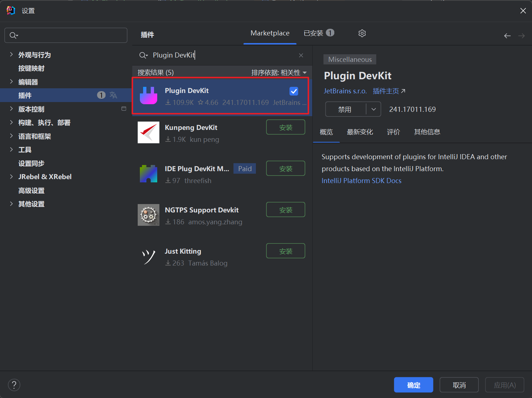Open help via the question mark icon
Viewport: 532px width, 398px height.
pyautogui.click(x=14, y=385)
